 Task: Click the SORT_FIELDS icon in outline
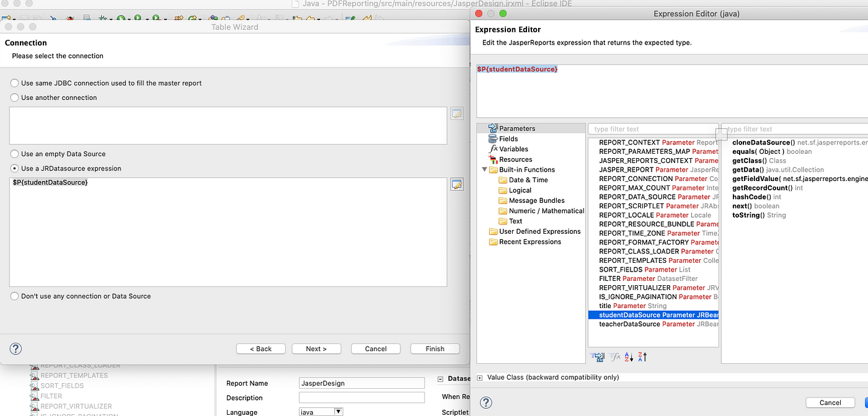coord(35,386)
